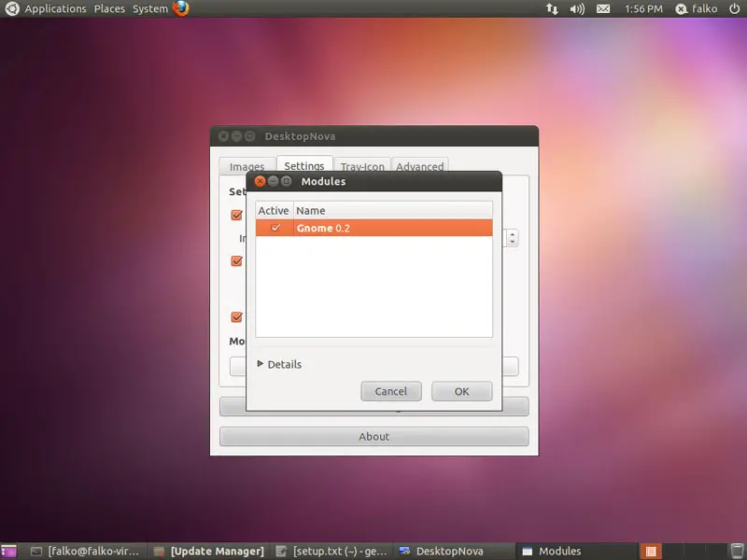Click the About button in DesktopNova

374,436
